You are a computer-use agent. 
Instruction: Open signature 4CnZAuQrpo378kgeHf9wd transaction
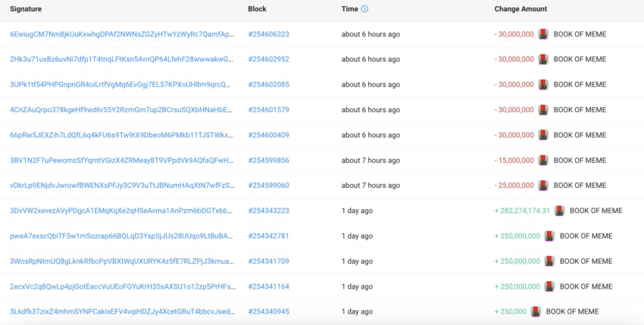(121, 110)
